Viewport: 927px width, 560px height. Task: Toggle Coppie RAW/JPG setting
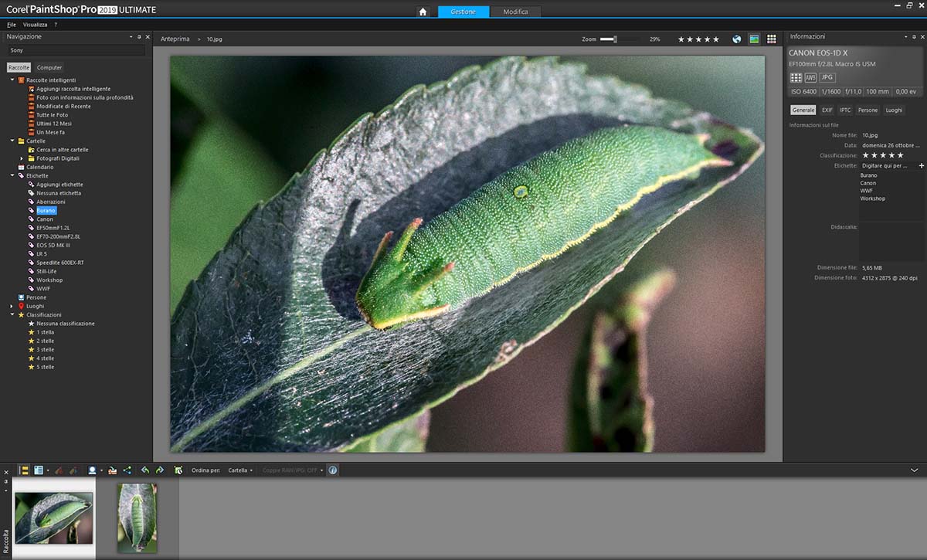(x=293, y=470)
